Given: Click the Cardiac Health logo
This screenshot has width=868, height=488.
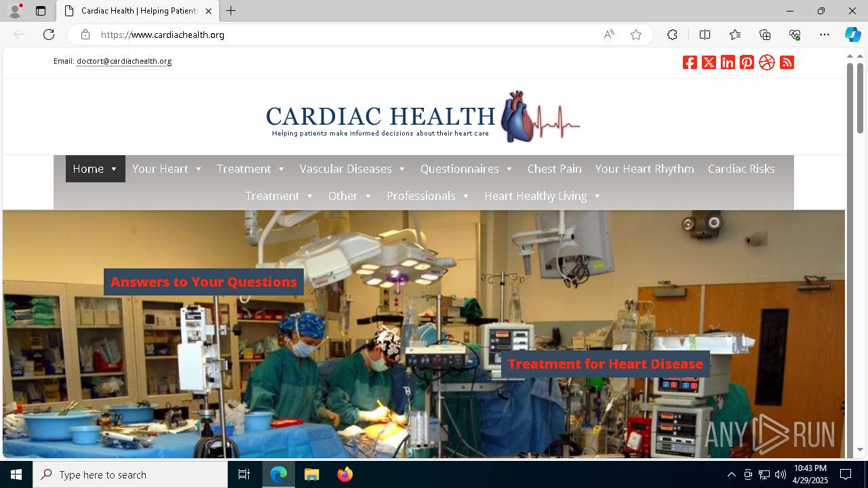Looking at the screenshot, I should point(423,117).
